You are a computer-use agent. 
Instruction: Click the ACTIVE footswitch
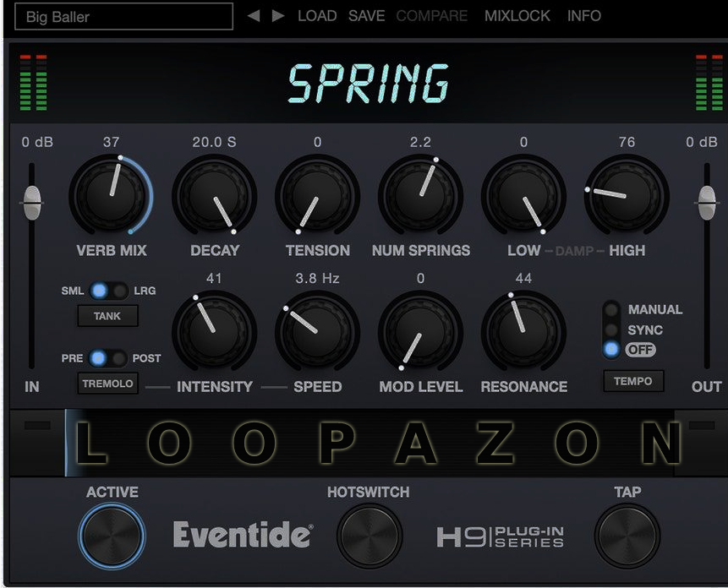tap(112, 536)
